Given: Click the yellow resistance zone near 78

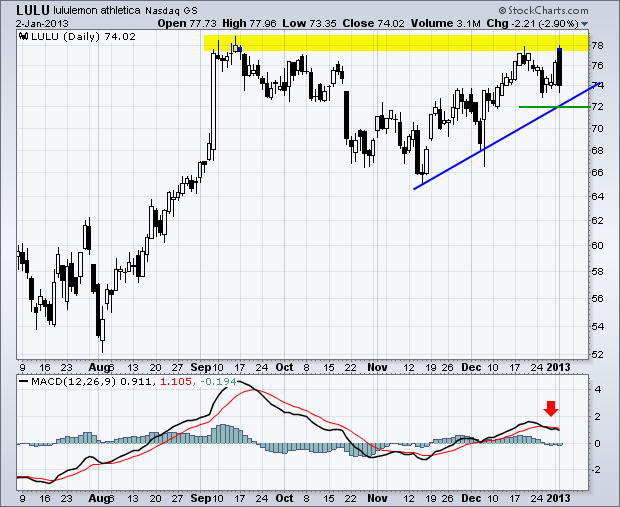Looking at the screenshot, I should (395, 43).
